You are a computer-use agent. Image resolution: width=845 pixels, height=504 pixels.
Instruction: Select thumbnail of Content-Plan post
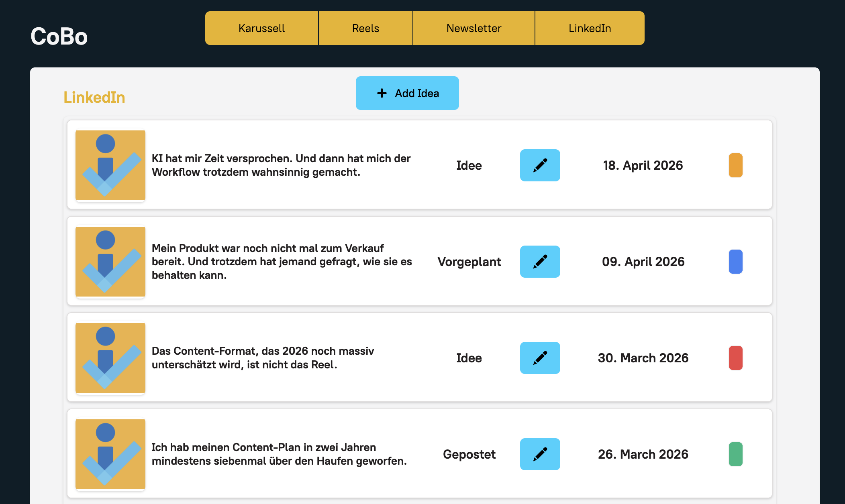pyautogui.click(x=110, y=454)
